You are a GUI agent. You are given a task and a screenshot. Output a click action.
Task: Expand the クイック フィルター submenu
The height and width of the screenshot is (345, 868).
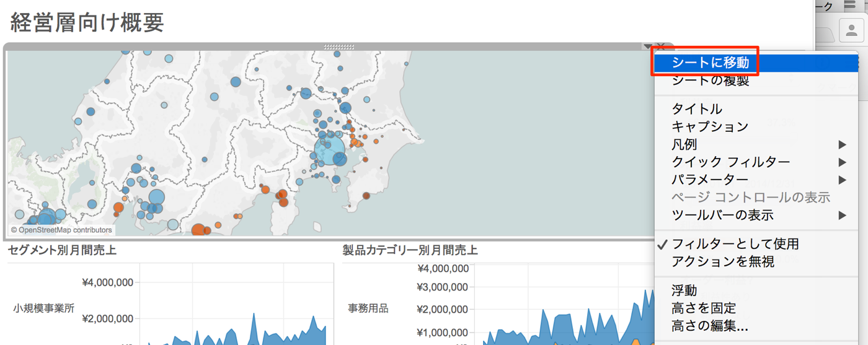(x=730, y=162)
